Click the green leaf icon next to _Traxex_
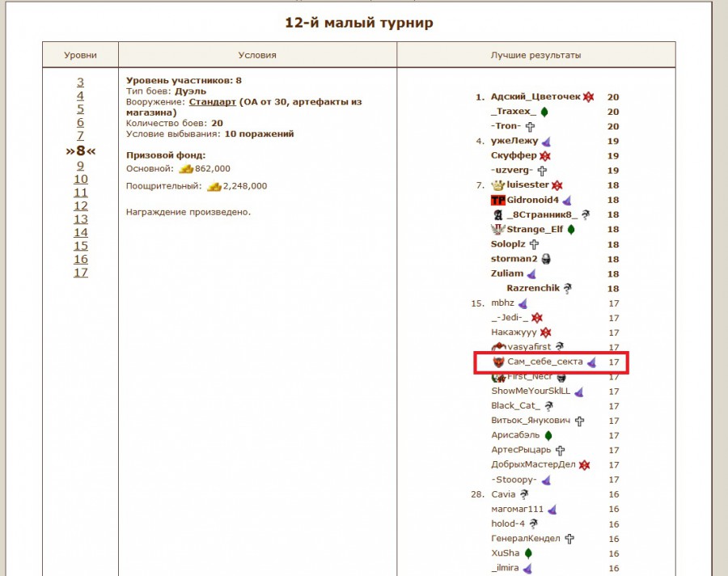This screenshot has width=728, height=576. 544,112
